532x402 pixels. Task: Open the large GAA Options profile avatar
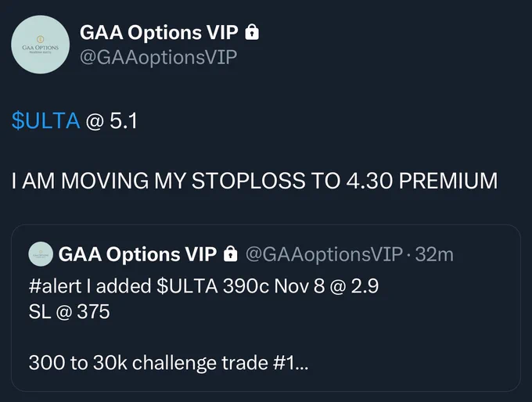[41, 45]
